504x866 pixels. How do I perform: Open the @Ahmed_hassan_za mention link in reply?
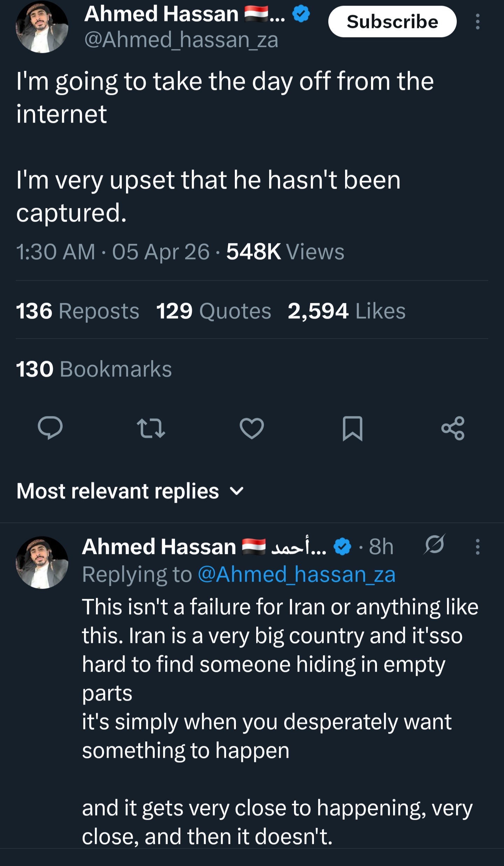(297, 575)
